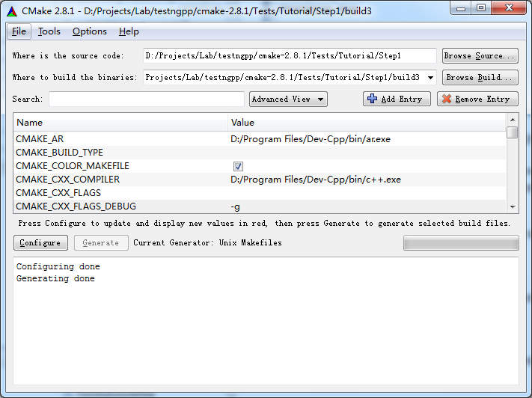The width and height of the screenshot is (532, 398).
Task: Open the Help menu
Action: point(129,31)
